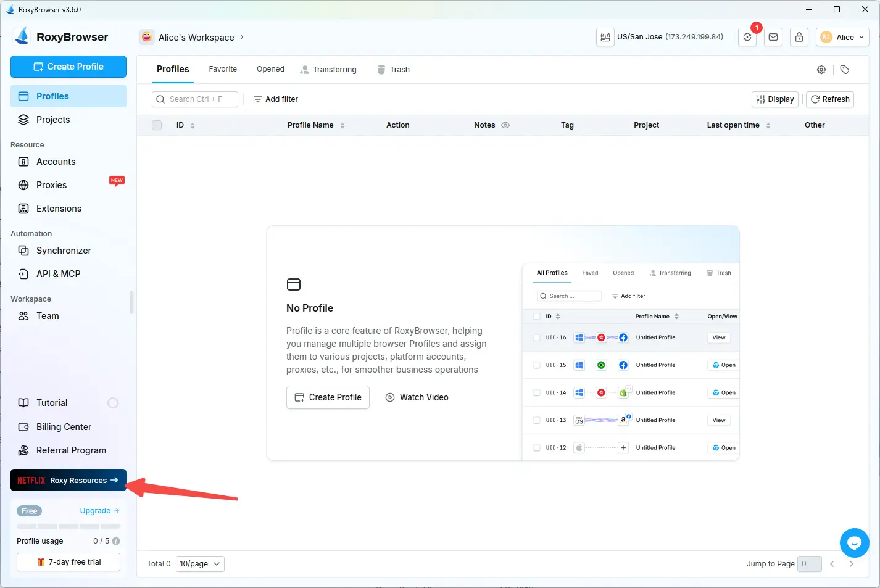Click the profile usage info icon
The image size is (880, 588).
(116, 541)
